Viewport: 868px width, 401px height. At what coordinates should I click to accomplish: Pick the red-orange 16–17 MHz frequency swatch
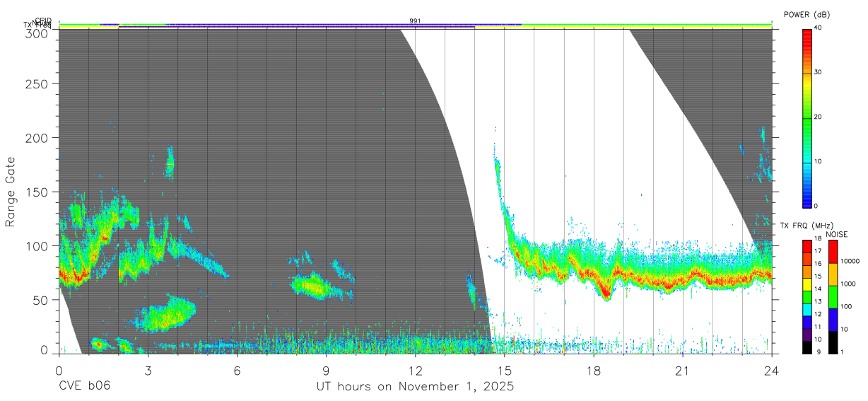click(807, 259)
